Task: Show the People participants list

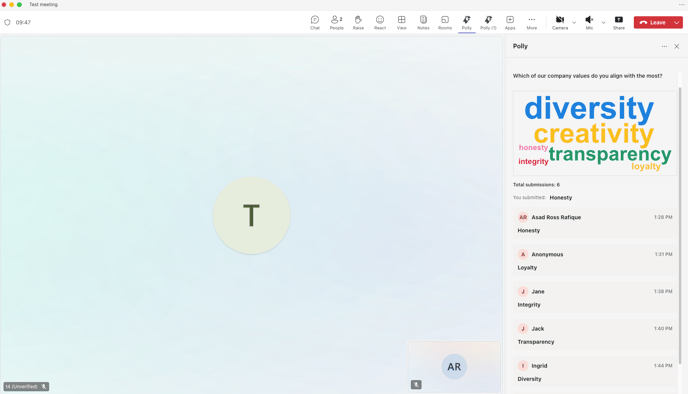Action: click(x=337, y=22)
